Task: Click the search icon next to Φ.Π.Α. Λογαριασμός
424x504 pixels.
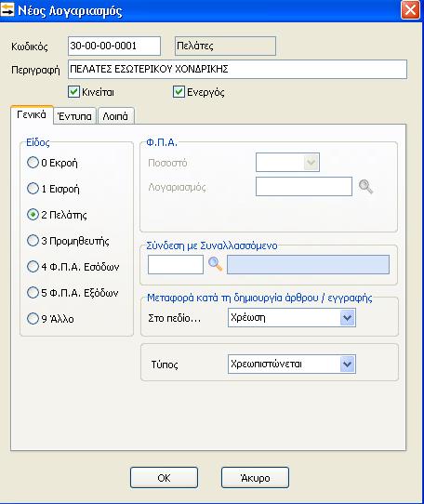Action: coord(365,186)
